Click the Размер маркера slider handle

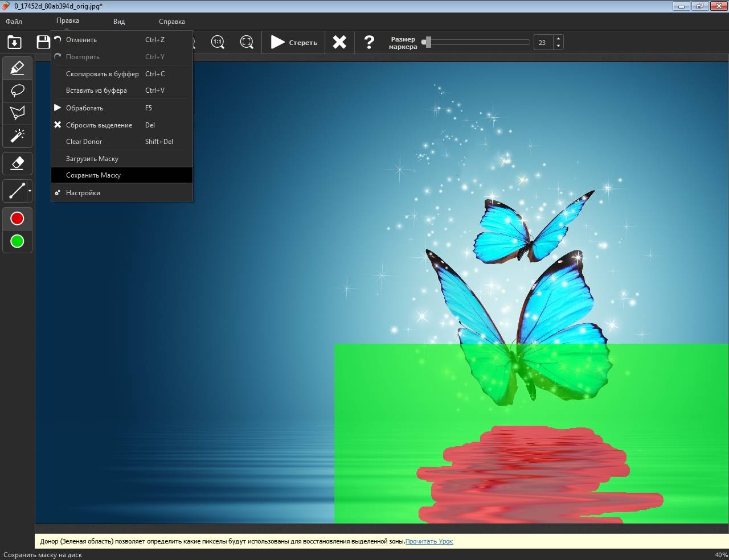coord(427,42)
